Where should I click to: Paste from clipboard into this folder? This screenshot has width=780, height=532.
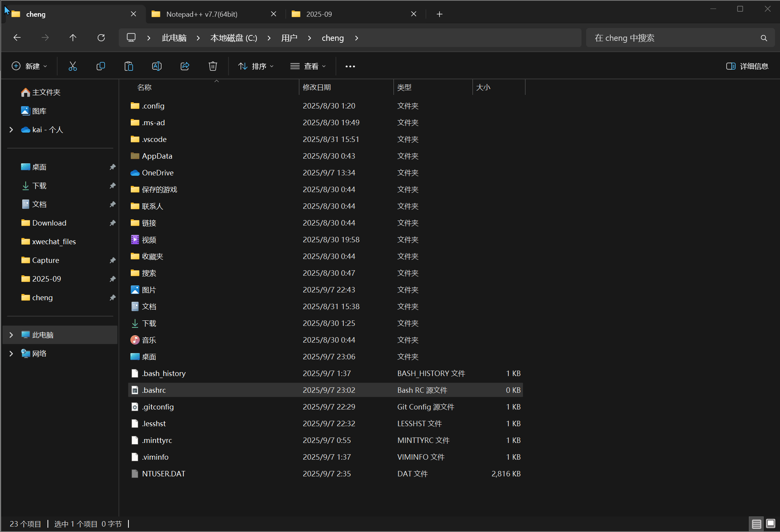(129, 66)
